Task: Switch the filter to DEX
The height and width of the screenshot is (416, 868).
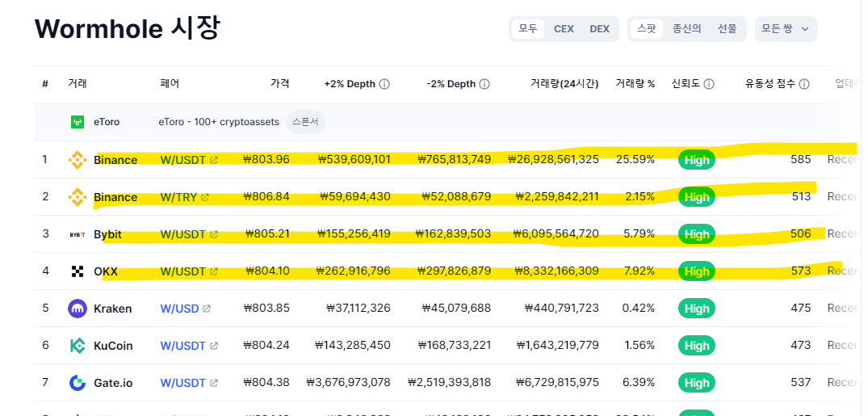Action: pyautogui.click(x=600, y=29)
